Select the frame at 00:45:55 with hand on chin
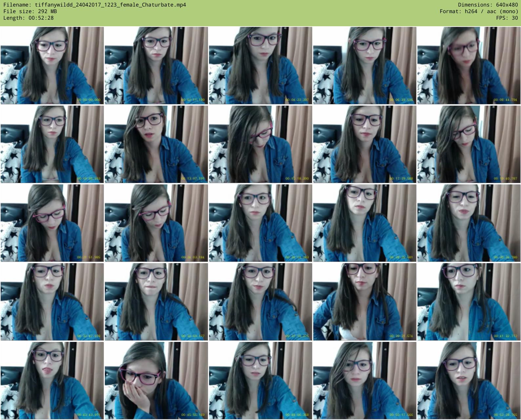This screenshot has width=521, height=420. point(156,381)
